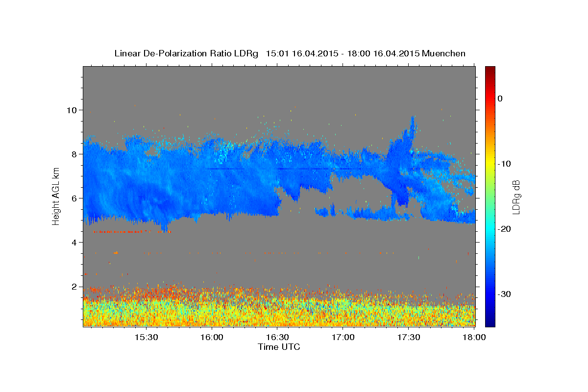Click the 'Muenchen' location label in the title
The height and width of the screenshot is (392, 588).
pos(444,53)
